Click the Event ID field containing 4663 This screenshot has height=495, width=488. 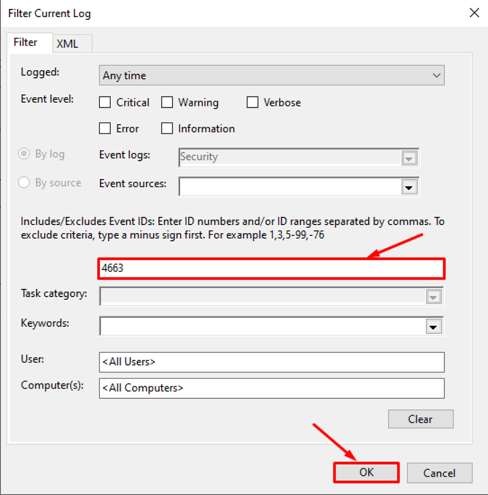tap(271, 268)
